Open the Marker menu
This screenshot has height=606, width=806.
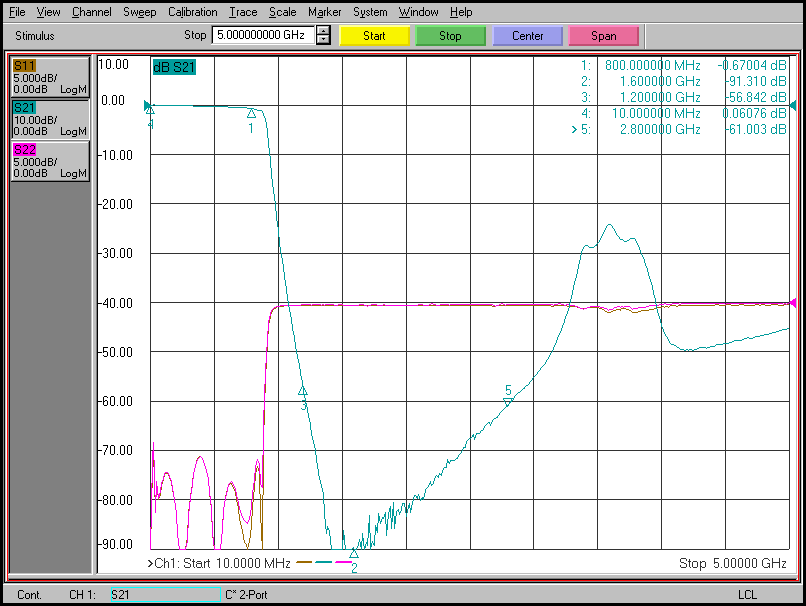click(324, 12)
